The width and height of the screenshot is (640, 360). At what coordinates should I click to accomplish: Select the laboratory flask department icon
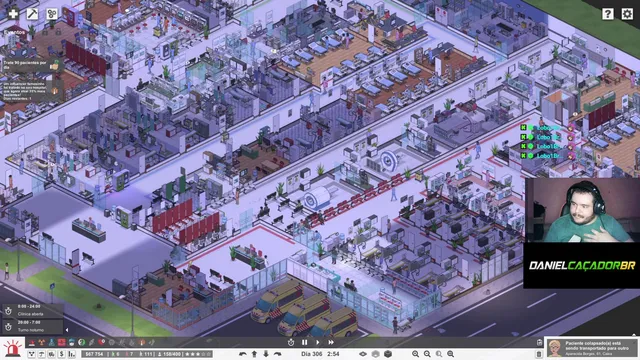pos(51,342)
